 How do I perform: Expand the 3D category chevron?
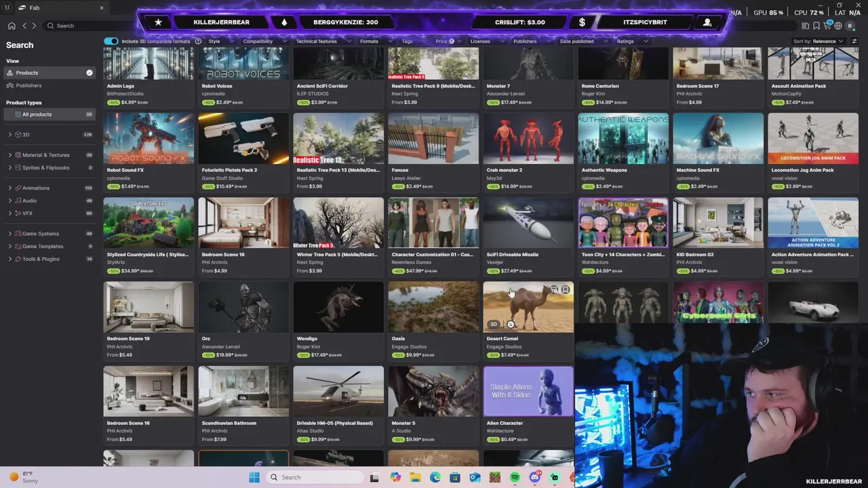coord(9,135)
